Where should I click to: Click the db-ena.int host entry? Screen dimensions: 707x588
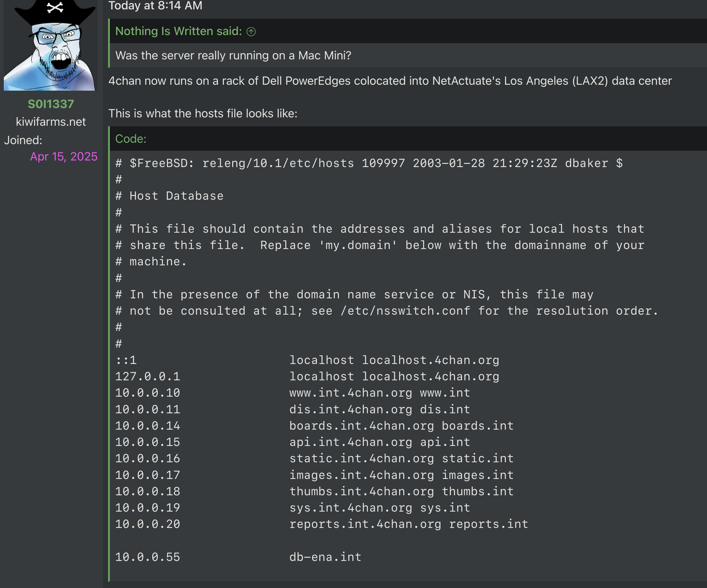coord(325,557)
